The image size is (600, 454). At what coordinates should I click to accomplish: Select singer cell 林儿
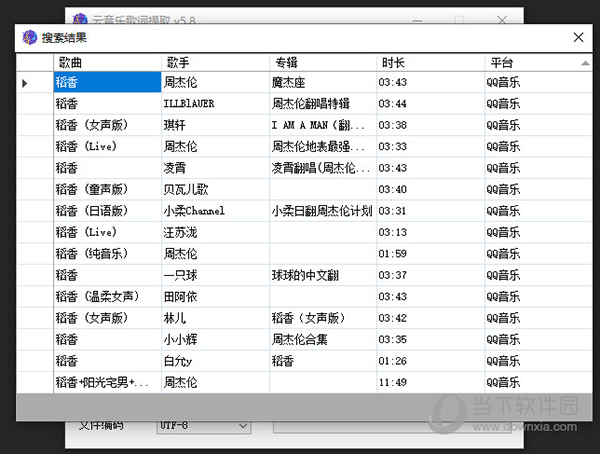(215, 318)
